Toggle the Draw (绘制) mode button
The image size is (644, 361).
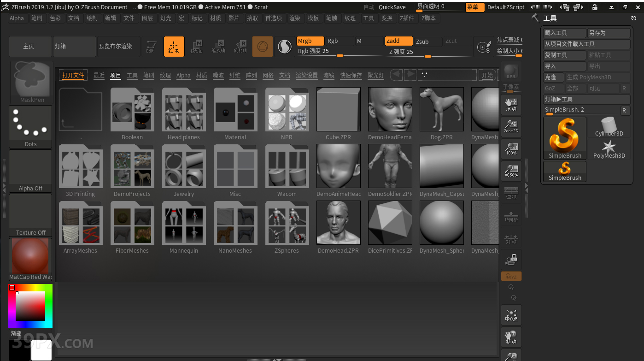click(x=174, y=47)
